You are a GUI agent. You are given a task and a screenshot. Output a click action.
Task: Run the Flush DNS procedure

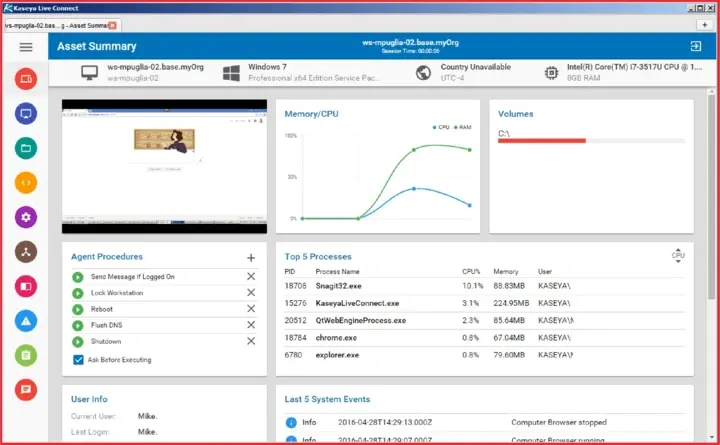click(x=78, y=326)
